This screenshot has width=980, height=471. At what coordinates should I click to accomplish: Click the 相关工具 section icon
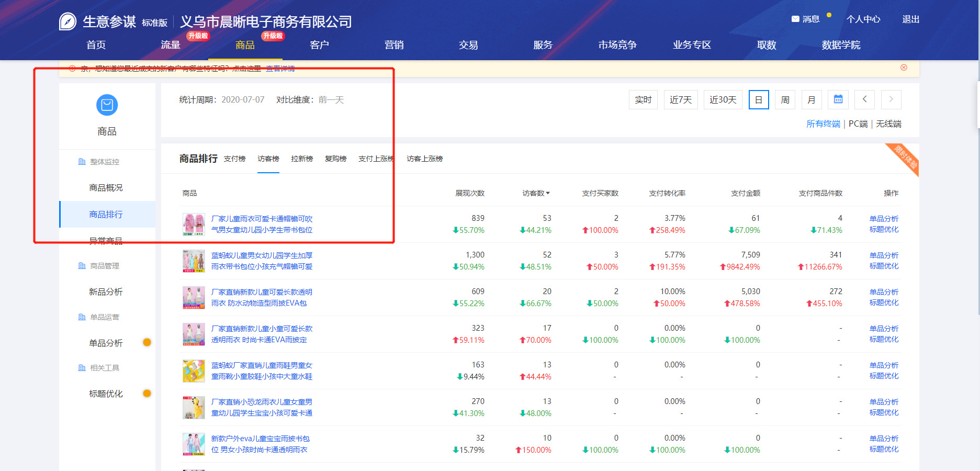point(82,368)
